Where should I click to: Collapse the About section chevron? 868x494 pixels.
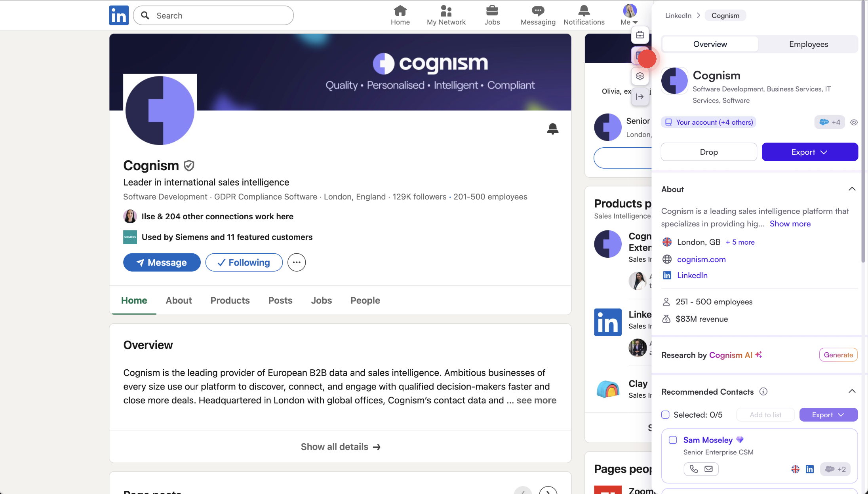(852, 189)
